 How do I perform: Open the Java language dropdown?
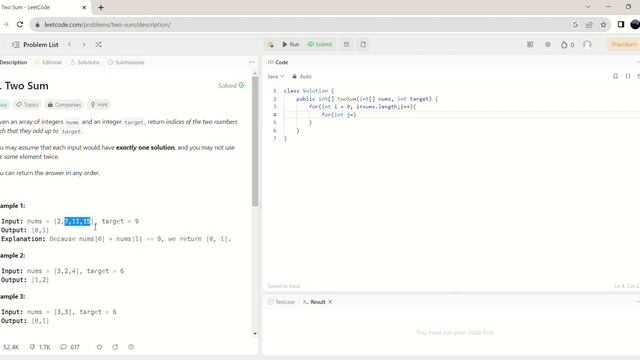pos(276,76)
